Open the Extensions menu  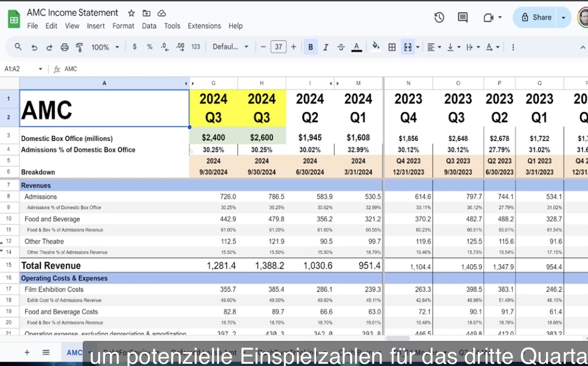(204, 26)
